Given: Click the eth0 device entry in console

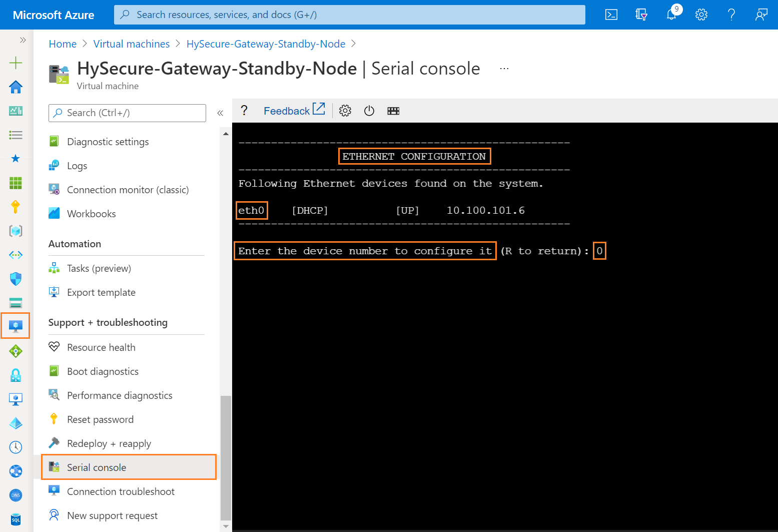Looking at the screenshot, I should 251,210.
